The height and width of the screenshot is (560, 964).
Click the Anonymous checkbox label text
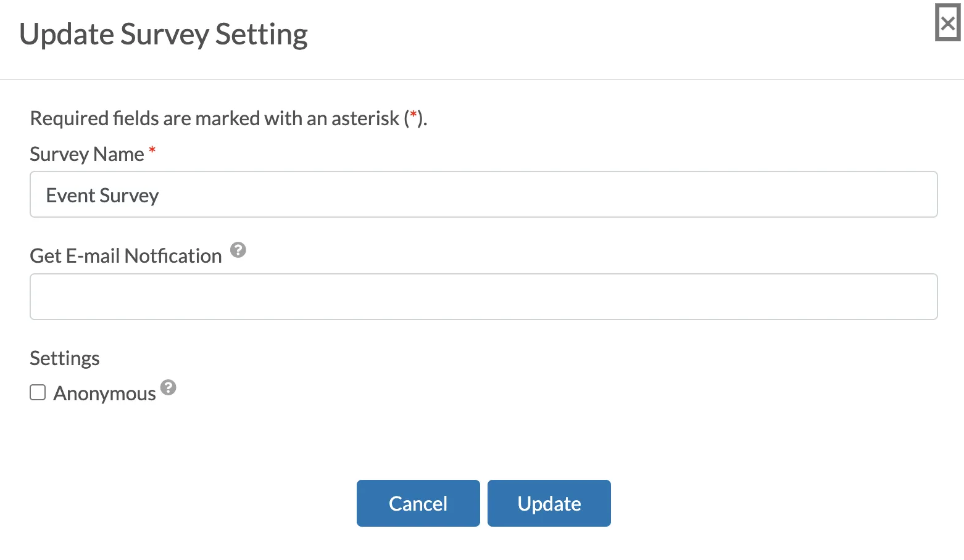tap(104, 393)
